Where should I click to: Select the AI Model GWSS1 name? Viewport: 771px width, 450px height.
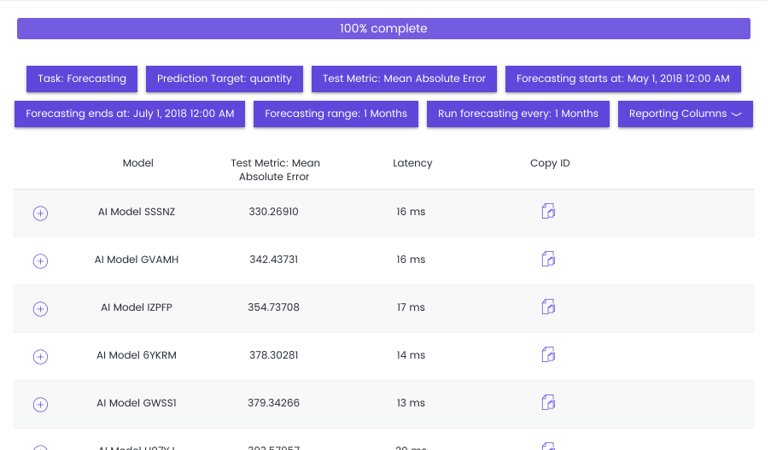pos(136,403)
